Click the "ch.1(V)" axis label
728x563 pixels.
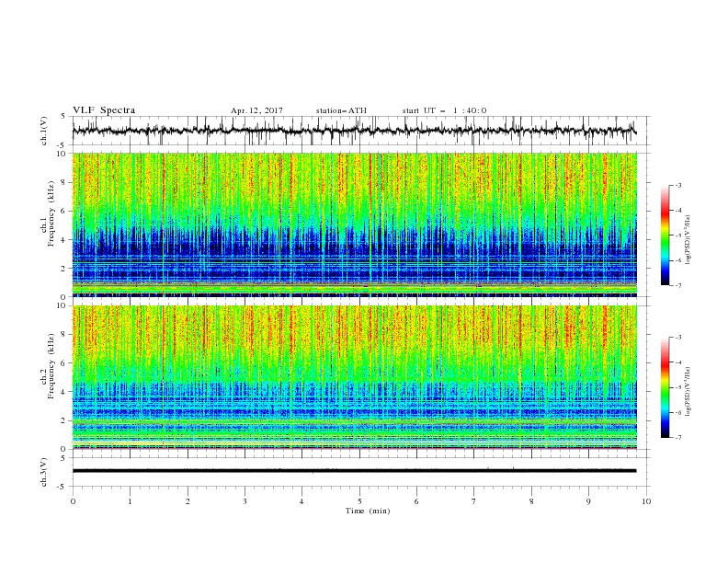point(44,131)
